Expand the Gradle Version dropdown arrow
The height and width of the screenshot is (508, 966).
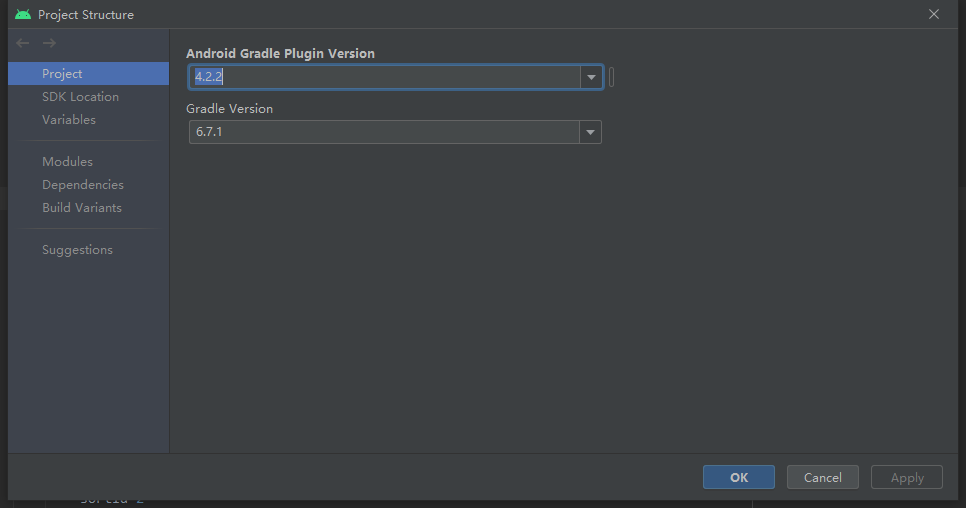pos(590,132)
